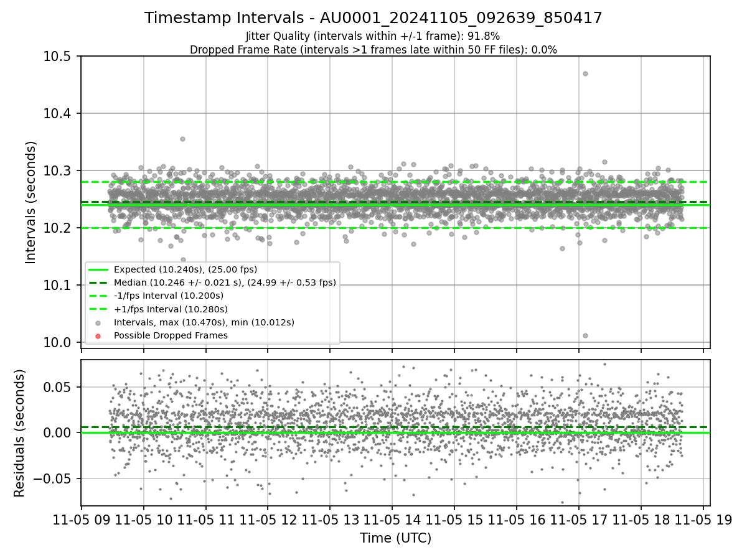747x560 pixels.
Task: Click the isolated interval point near 10.355 seconds
Action: [x=182, y=139]
